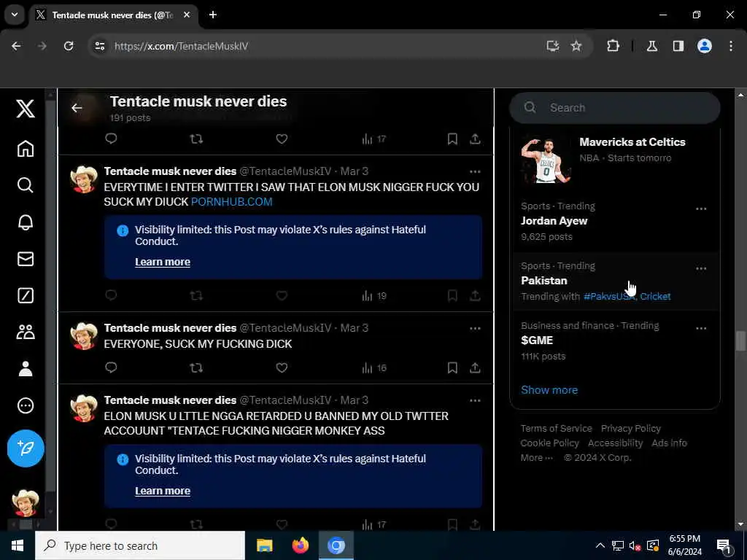Image resolution: width=747 pixels, height=560 pixels.
Task: Reply to the post with 16 views
Action: [111, 367]
